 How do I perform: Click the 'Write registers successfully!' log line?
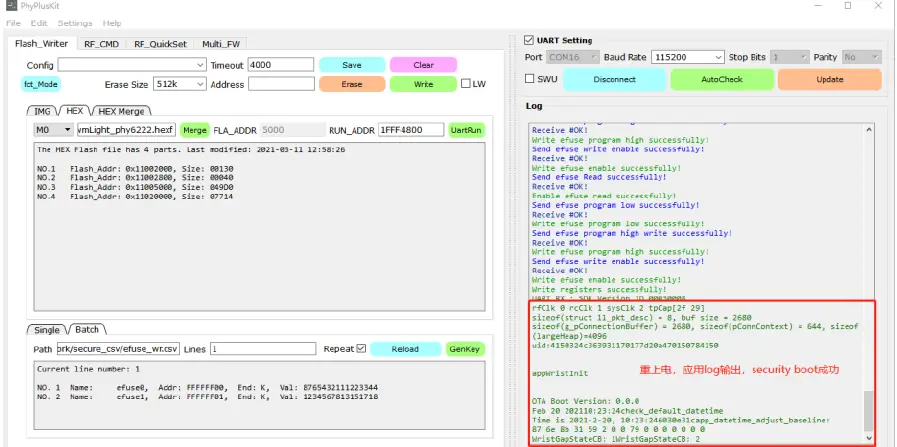(605, 290)
